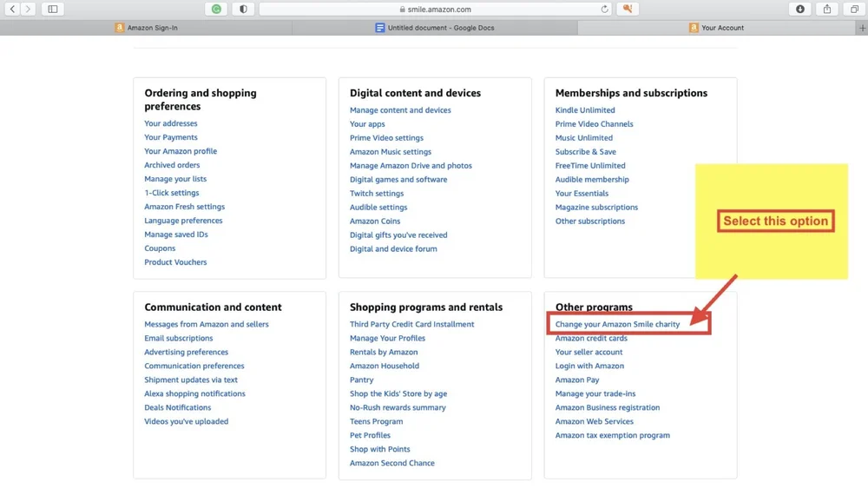Open the Grammarly extension icon

216,9
